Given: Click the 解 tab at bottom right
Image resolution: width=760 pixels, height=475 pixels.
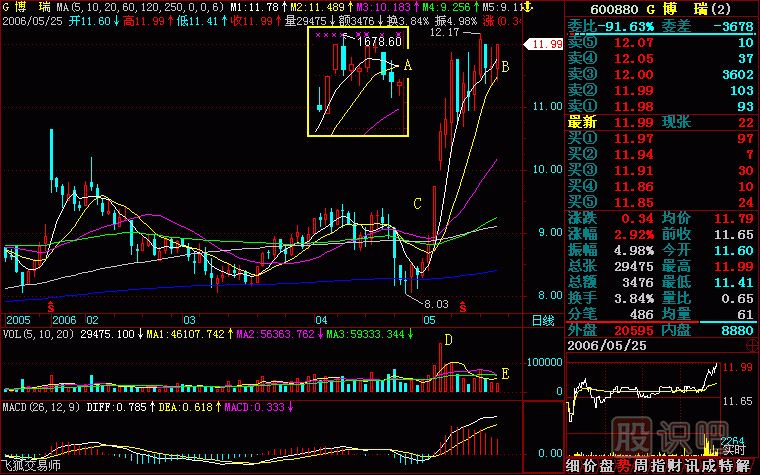Looking at the screenshot, I should pyautogui.click(x=745, y=466).
